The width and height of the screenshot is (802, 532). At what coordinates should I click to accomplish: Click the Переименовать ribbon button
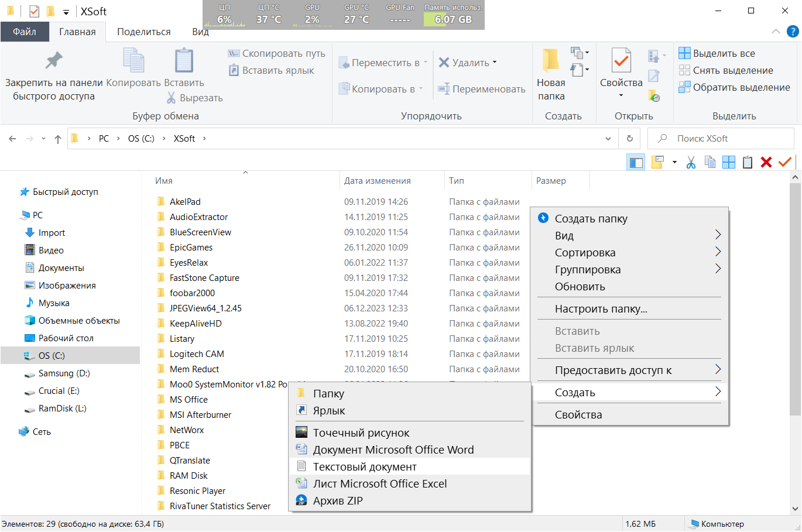(x=481, y=89)
